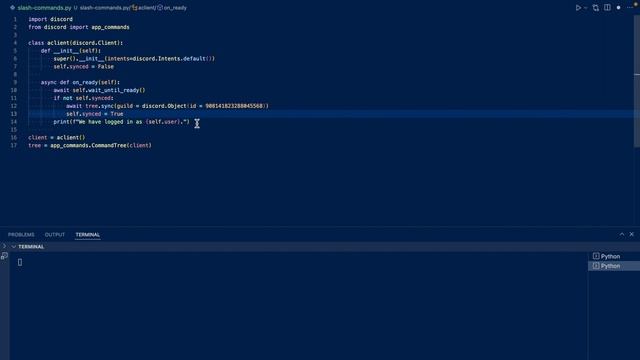Click the editor vertical scrollbar
This screenshot has width=640, height=360.
pyautogui.click(x=637, y=82)
